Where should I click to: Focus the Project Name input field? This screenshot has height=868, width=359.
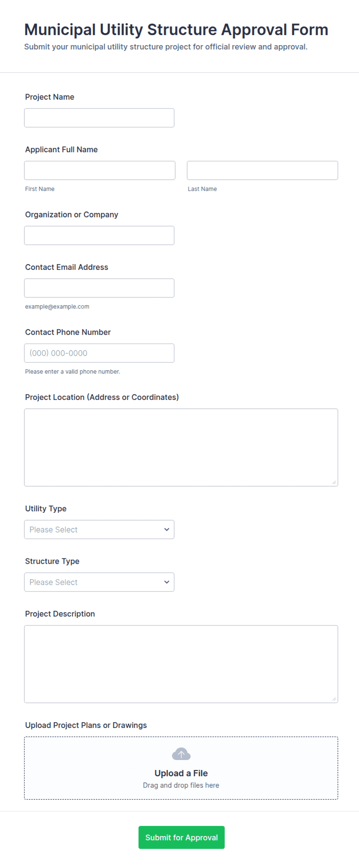point(99,118)
